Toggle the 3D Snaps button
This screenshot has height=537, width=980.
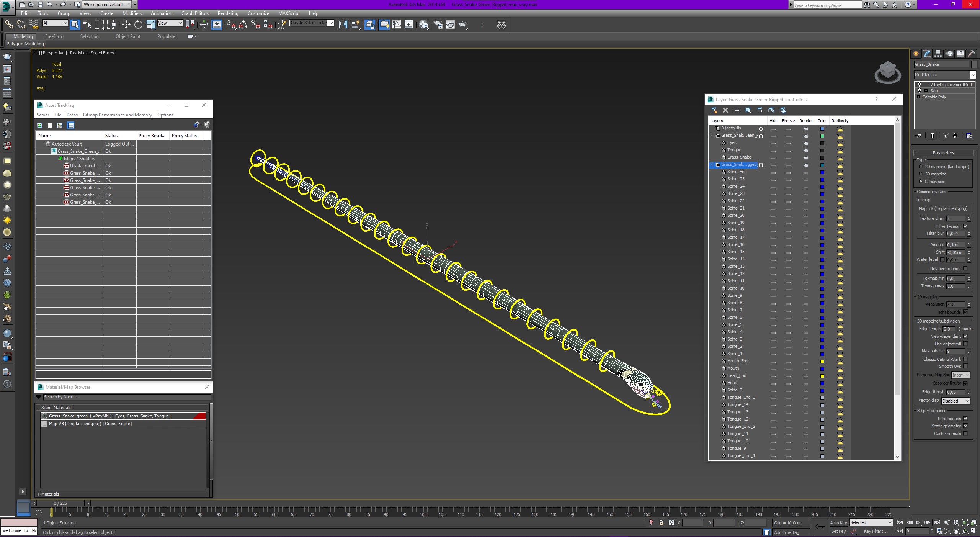pos(231,25)
